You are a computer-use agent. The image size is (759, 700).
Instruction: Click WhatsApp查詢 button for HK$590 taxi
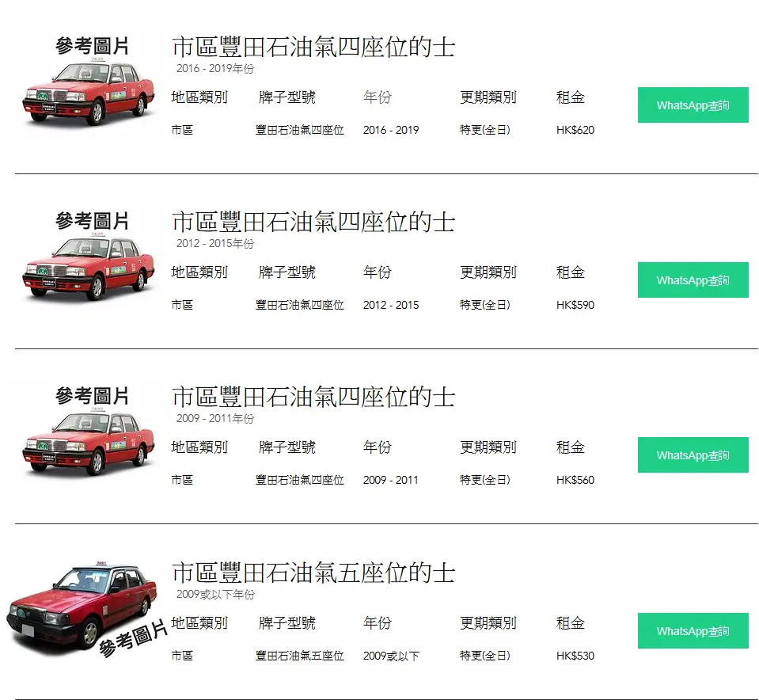click(x=693, y=280)
